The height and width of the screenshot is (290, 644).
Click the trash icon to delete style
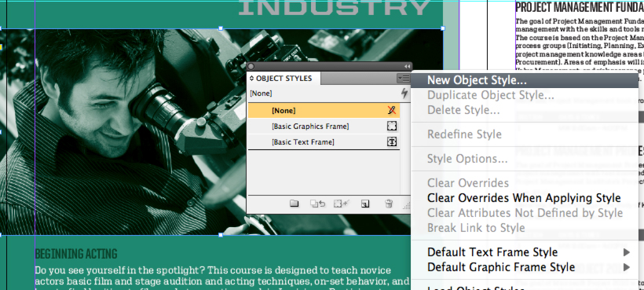coord(389,204)
